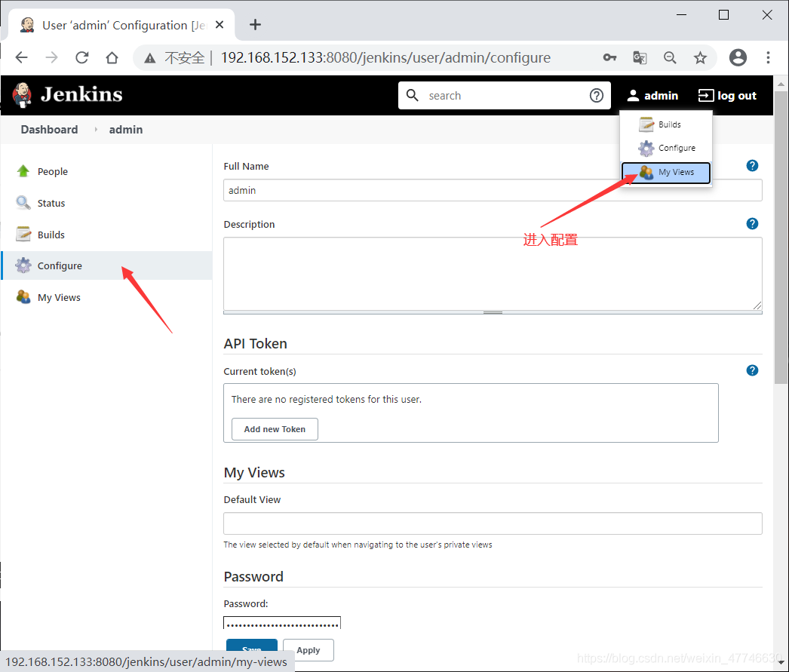
Task: Open help for Current token(s)
Action: (752, 370)
